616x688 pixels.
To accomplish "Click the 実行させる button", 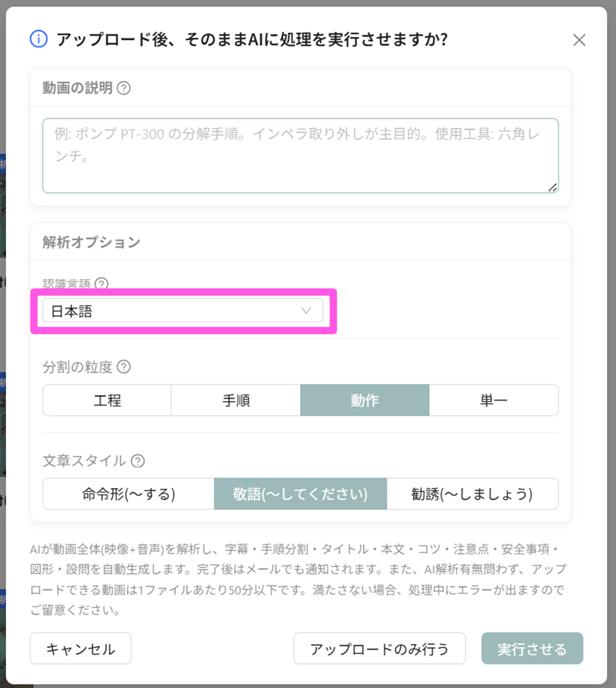I will tap(532, 648).
